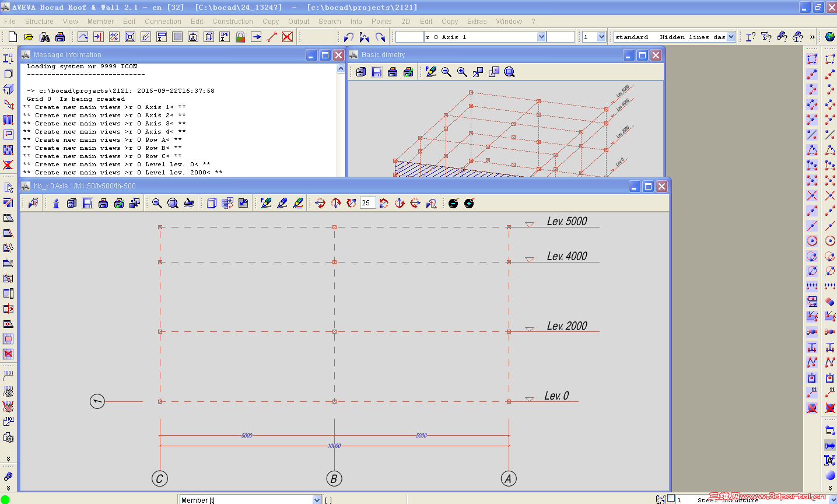Open the Output menu

299,22
